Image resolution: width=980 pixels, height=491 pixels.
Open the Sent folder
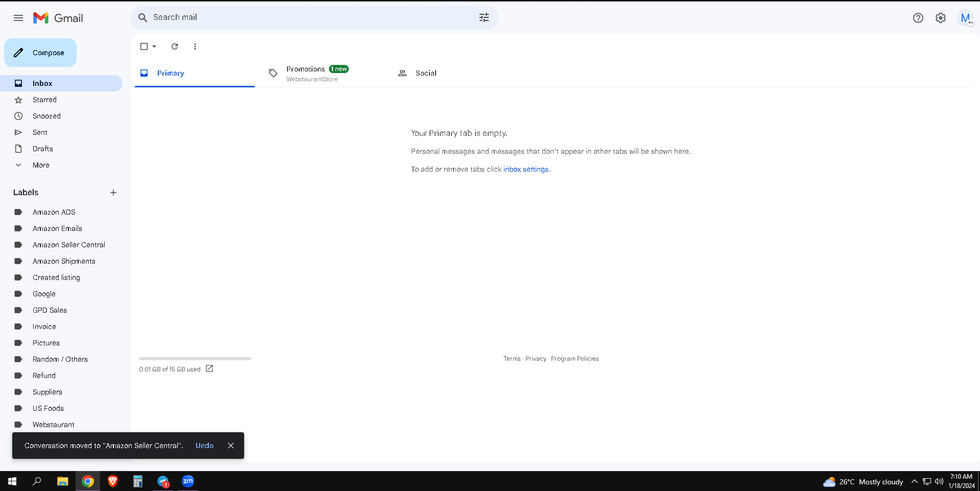point(61,132)
